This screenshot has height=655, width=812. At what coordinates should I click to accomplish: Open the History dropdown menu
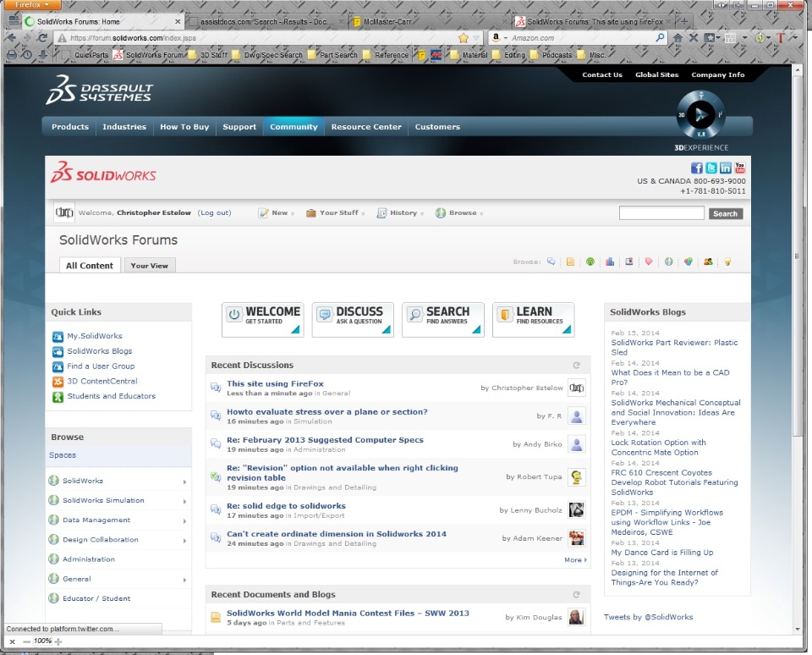click(400, 213)
